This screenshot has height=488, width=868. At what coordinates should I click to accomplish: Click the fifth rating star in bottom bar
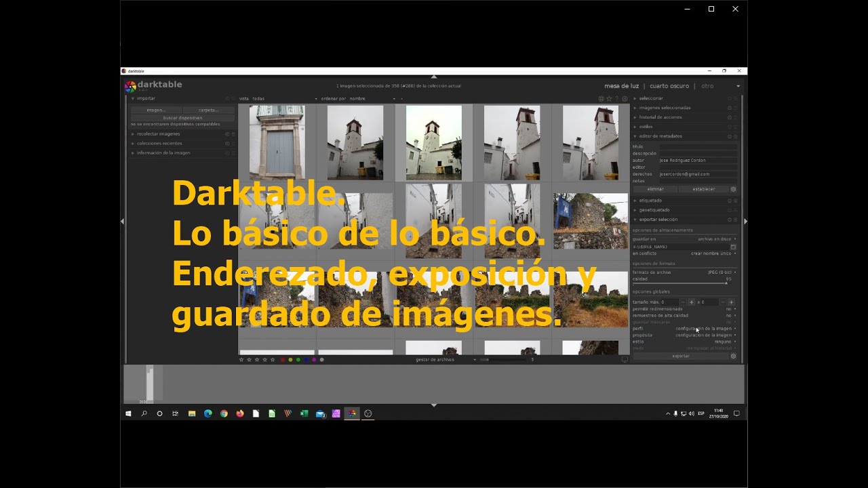(x=273, y=360)
